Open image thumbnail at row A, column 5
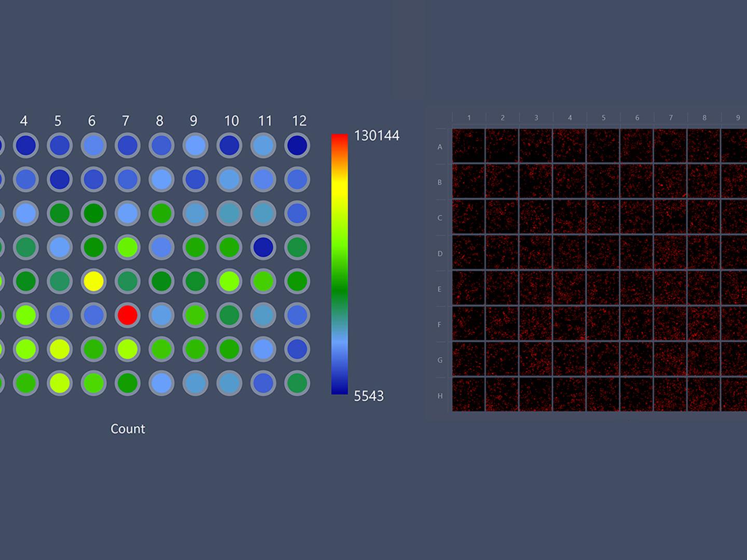Viewport: 747px width, 560px height. [603, 146]
